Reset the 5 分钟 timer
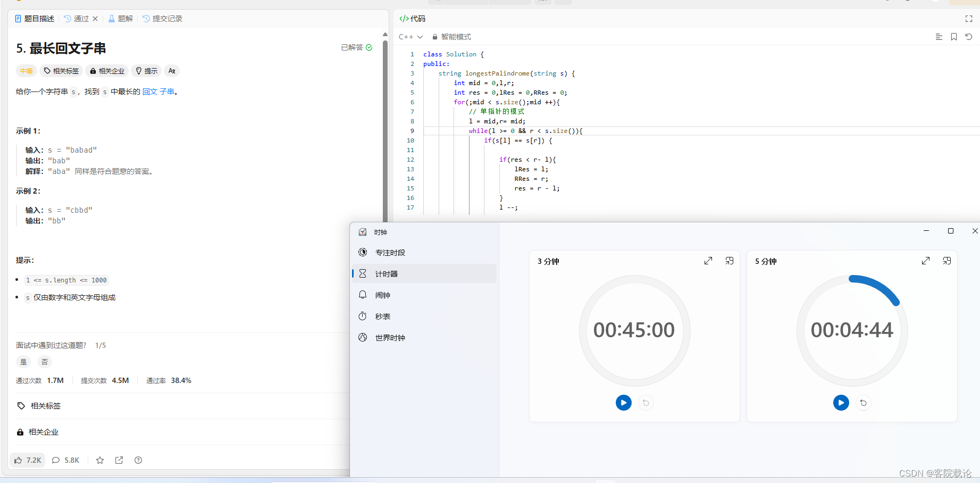This screenshot has width=980, height=483. click(x=864, y=403)
